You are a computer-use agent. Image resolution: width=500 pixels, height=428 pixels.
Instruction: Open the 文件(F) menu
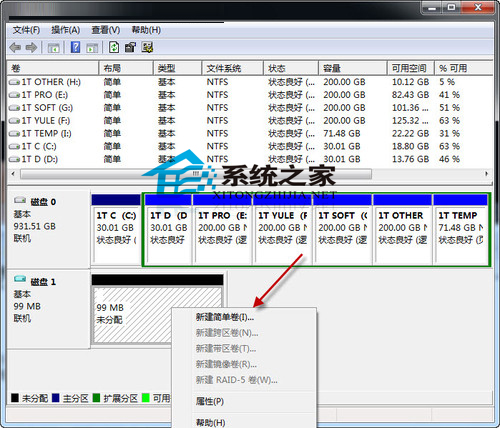tap(26, 30)
